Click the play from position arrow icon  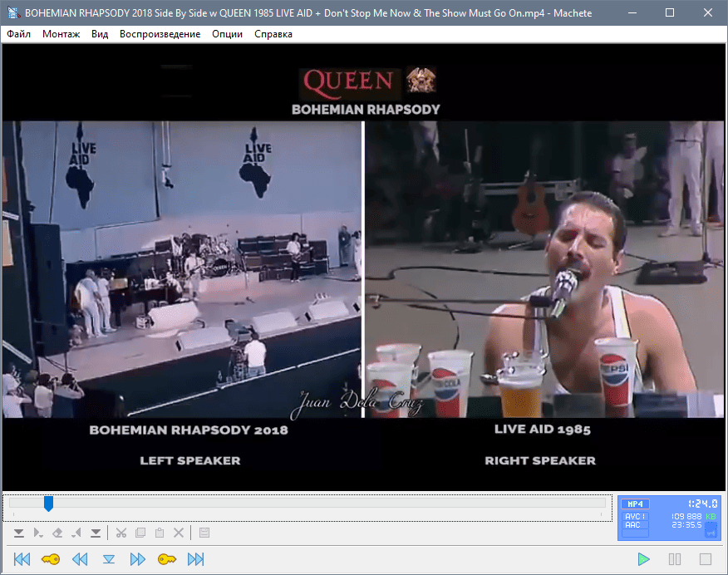pos(38,533)
